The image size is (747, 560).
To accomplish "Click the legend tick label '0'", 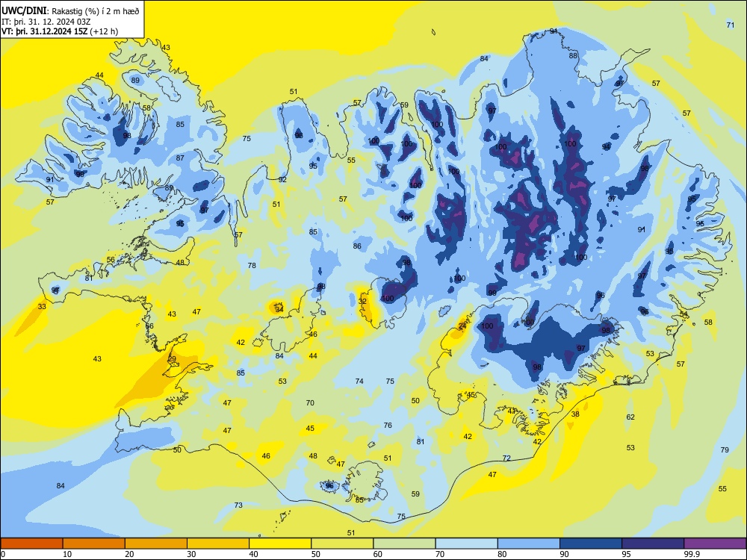I will pyautogui.click(x=3, y=554).
